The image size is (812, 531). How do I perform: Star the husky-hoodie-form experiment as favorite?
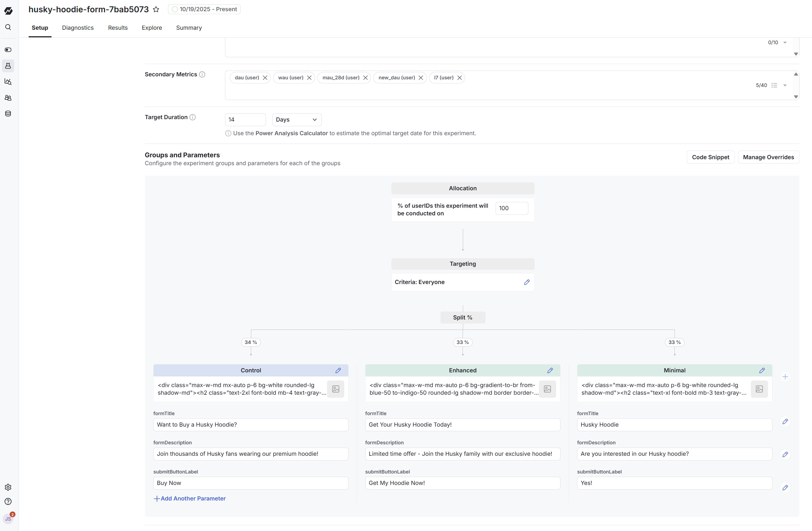[x=156, y=10]
